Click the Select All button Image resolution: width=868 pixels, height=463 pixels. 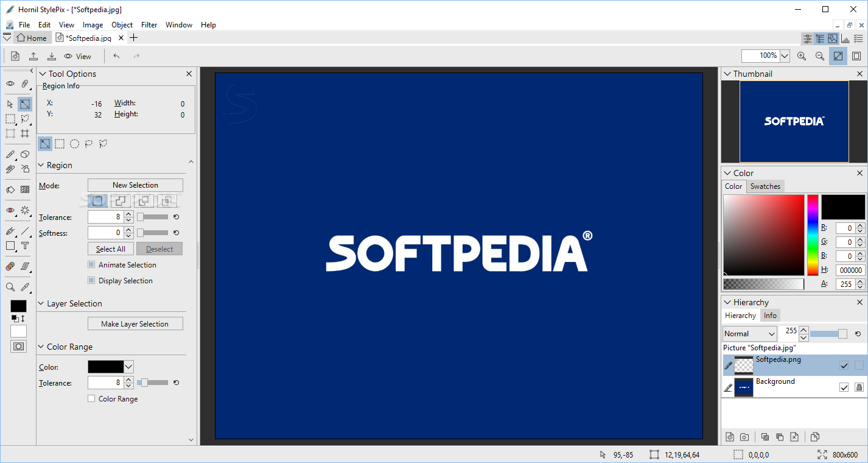(x=111, y=249)
